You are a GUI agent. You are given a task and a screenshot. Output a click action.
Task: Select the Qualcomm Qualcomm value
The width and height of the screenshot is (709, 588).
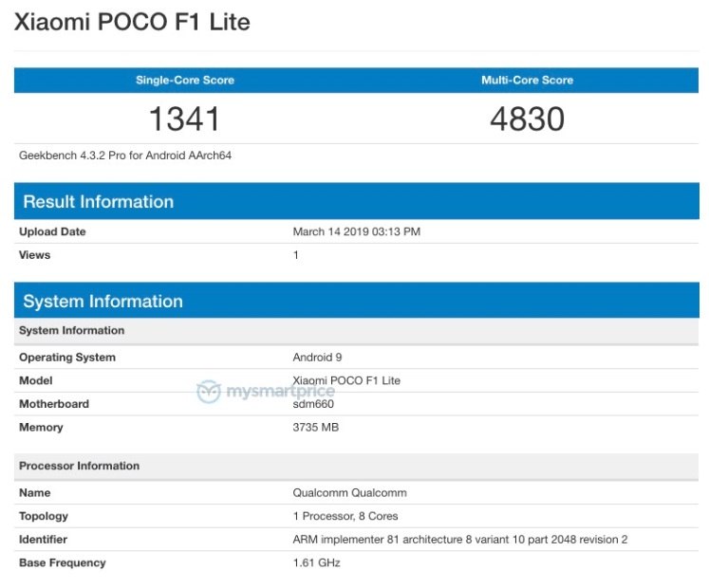(350, 492)
